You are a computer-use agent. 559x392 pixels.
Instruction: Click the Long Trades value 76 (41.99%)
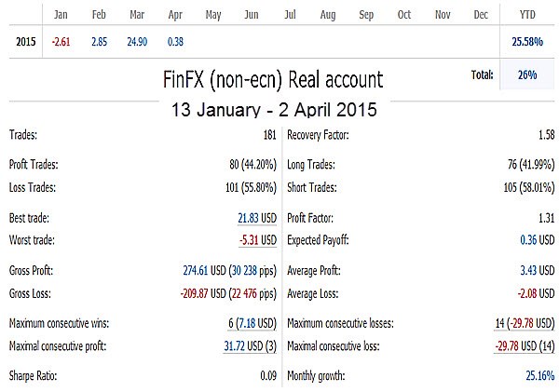pyautogui.click(x=531, y=165)
